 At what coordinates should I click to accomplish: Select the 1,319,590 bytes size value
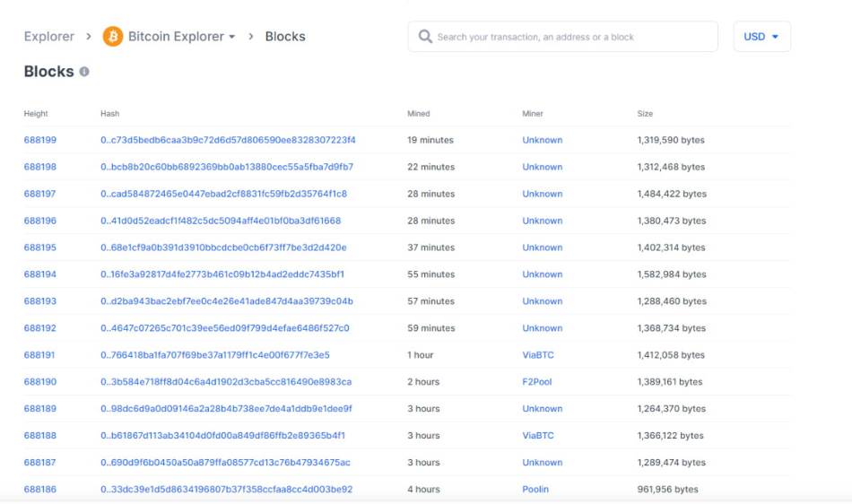point(671,140)
